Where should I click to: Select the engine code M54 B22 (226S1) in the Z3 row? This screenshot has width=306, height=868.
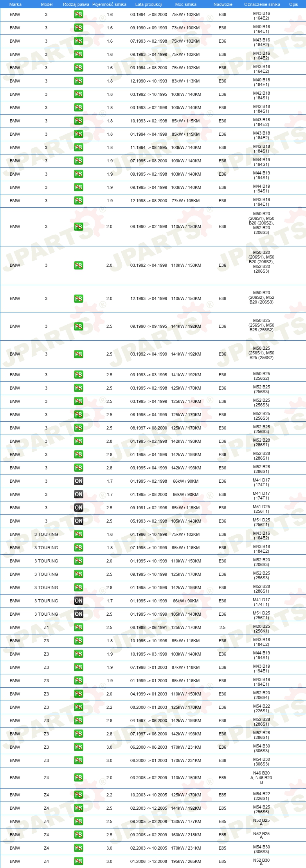[x=261, y=708]
